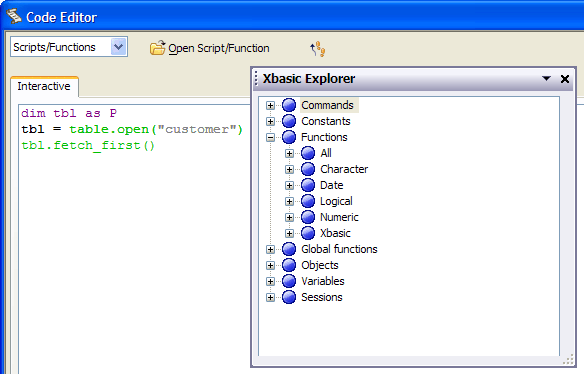Click the table.open("customer") code line
584x374 pixels.
tap(132, 129)
